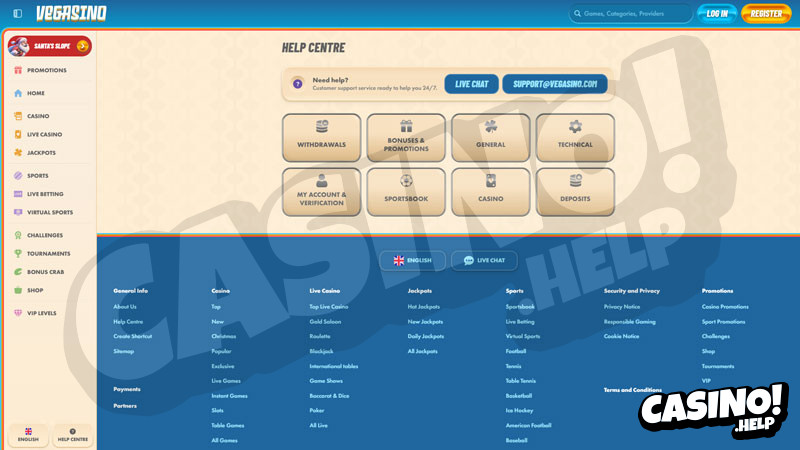Open the Blackjack footer link
This screenshot has height=450, width=800.
[x=321, y=352]
